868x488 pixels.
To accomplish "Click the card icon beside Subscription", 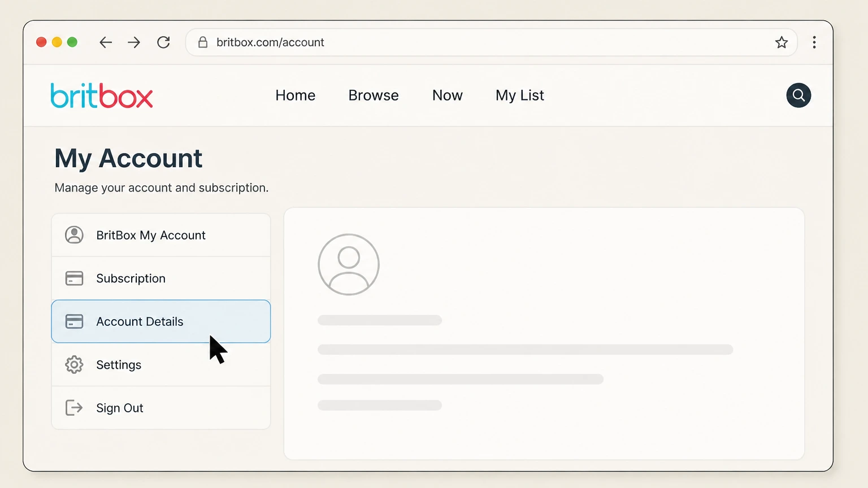I will tap(74, 278).
